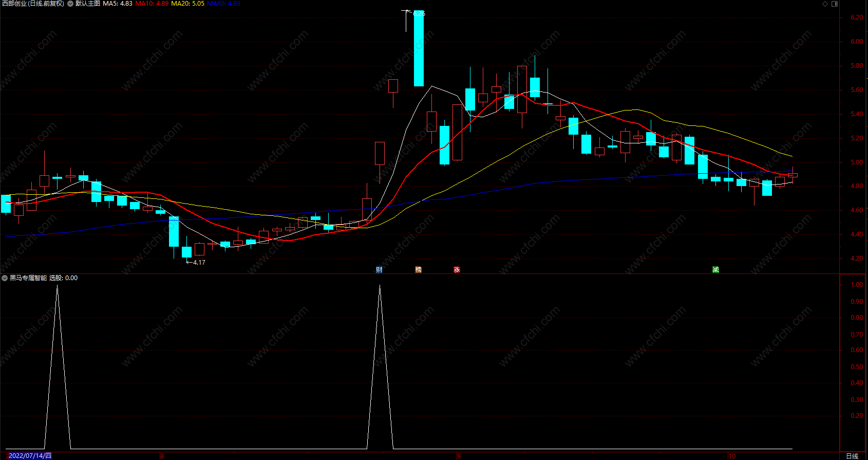The image size is (868, 460).
Task: Click the 西部创业(日线.前复权) stock title
Action: click(33, 4)
